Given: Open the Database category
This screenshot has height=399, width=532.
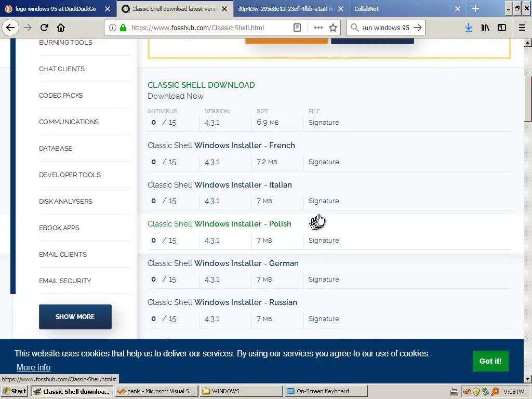Looking at the screenshot, I should pos(56,148).
